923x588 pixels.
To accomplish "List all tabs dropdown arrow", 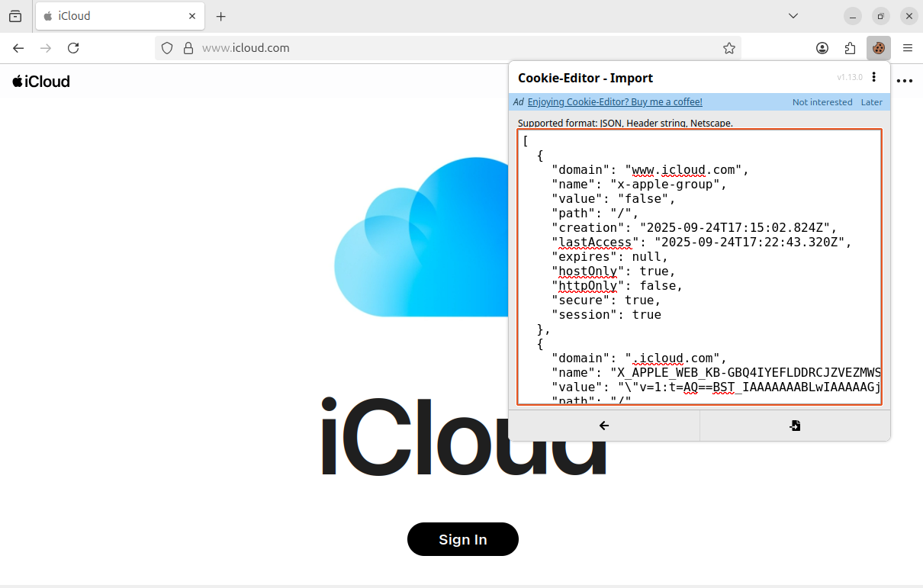I will (x=793, y=16).
